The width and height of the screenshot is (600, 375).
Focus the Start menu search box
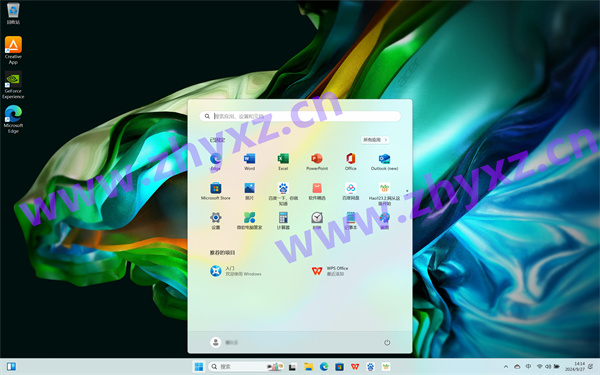point(300,116)
